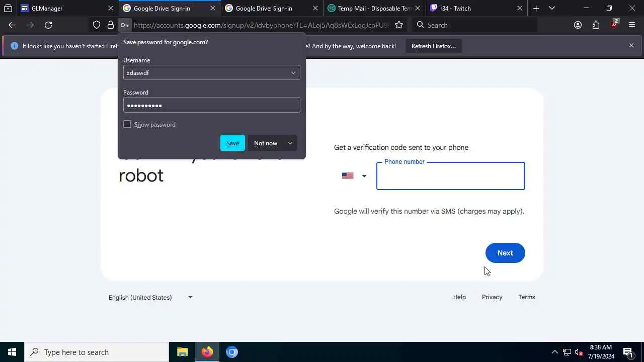Dismiss the Refresh Firefox notification bar
This screenshot has width=644, height=362.
[631, 45]
